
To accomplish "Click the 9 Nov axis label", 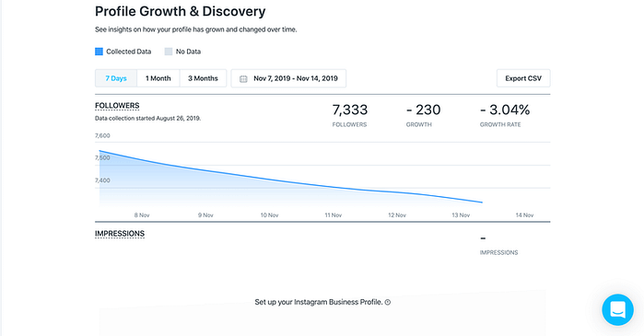I will point(205,215).
